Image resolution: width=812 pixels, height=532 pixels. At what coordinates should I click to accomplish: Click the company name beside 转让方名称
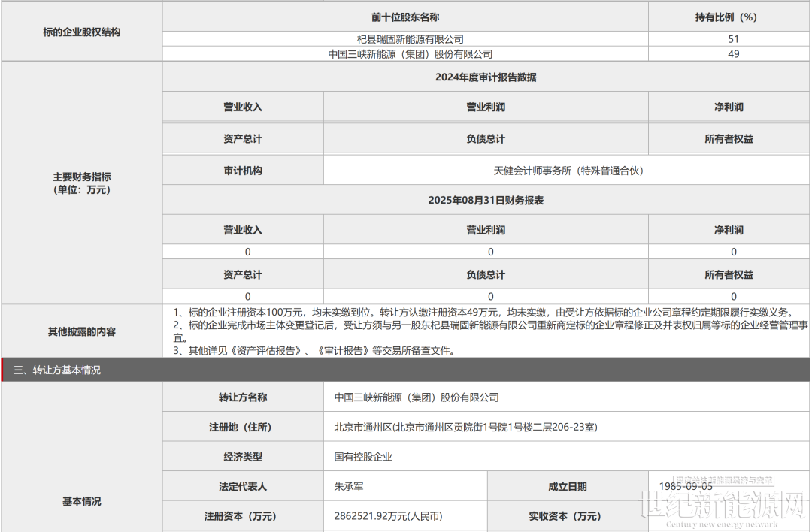coord(417,397)
